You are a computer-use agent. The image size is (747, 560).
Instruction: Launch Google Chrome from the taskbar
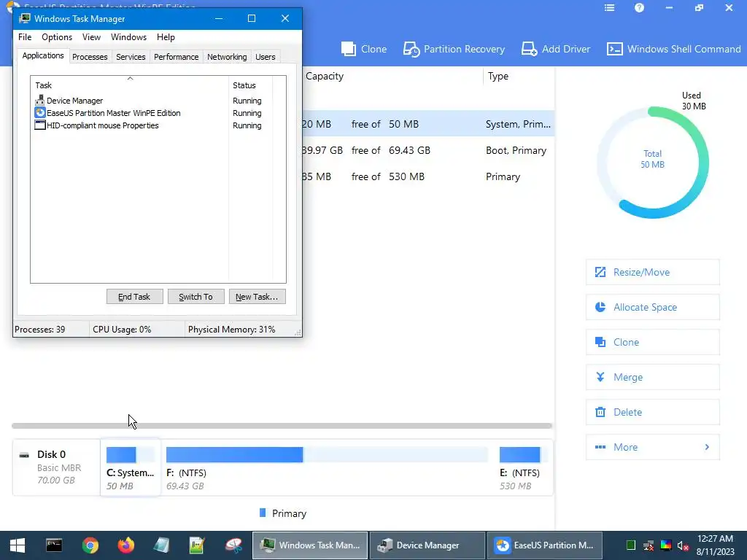tap(90, 545)
